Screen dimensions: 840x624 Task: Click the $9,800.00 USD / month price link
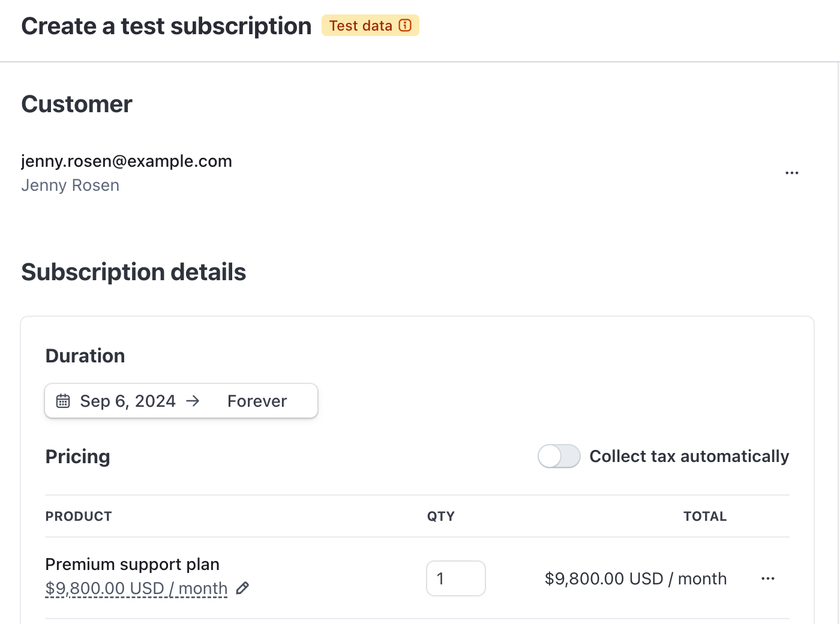click(136, 588)
